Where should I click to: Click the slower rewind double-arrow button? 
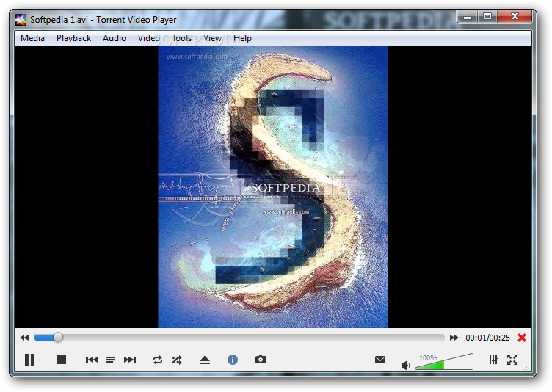point(24,338)
